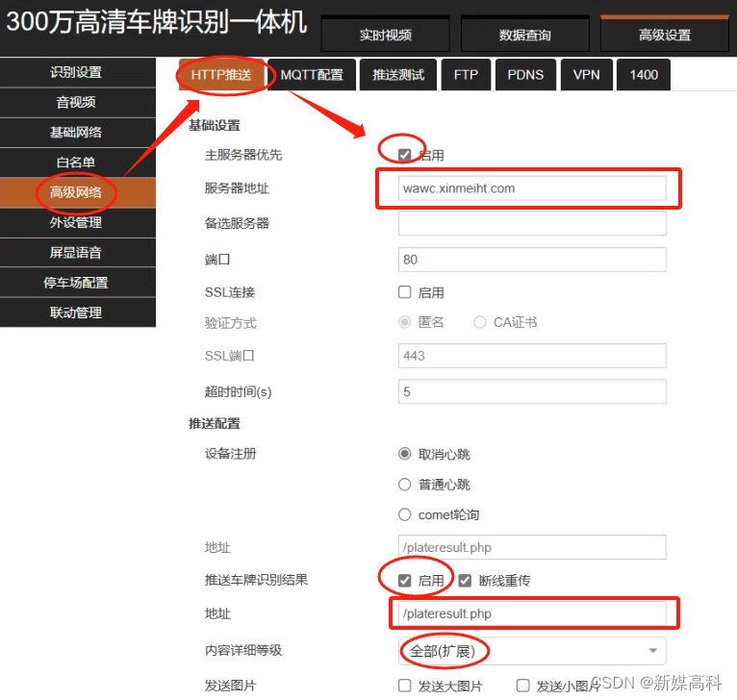The height and width of the screenshot is (700, 737).
Task: Click the 主服务器优先 label
Action: pyautogui.click(x=243, y=155)
